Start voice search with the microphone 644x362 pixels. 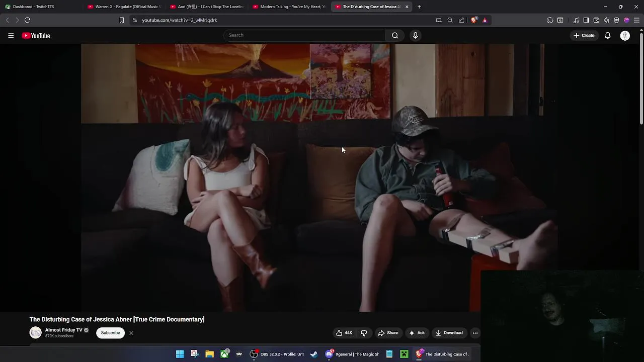click(415, 35)
